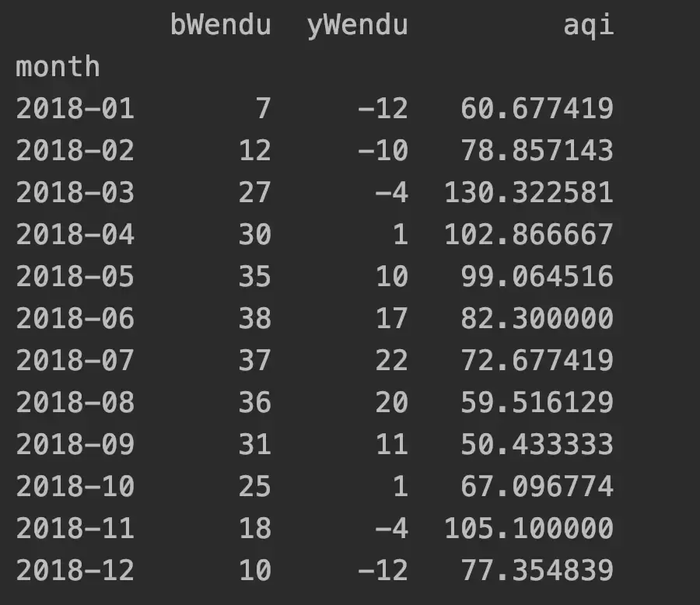The image size is (700, 605).
Task: Select the aqi column header
Action: click(x=588, y=25)
